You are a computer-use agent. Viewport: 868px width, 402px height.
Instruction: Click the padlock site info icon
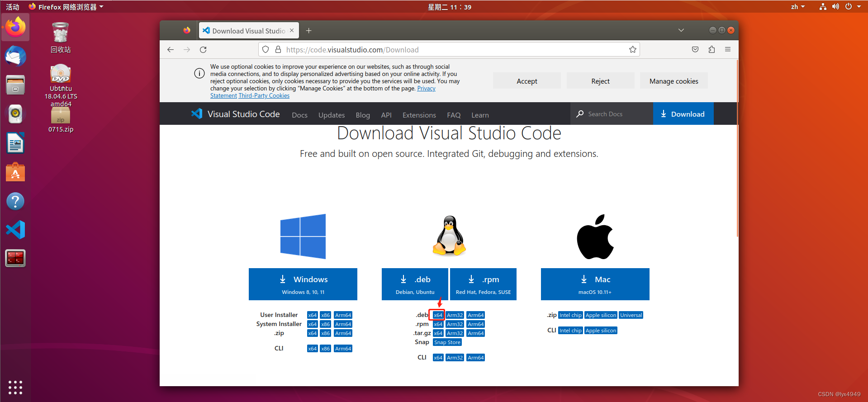tap(278, 50)
